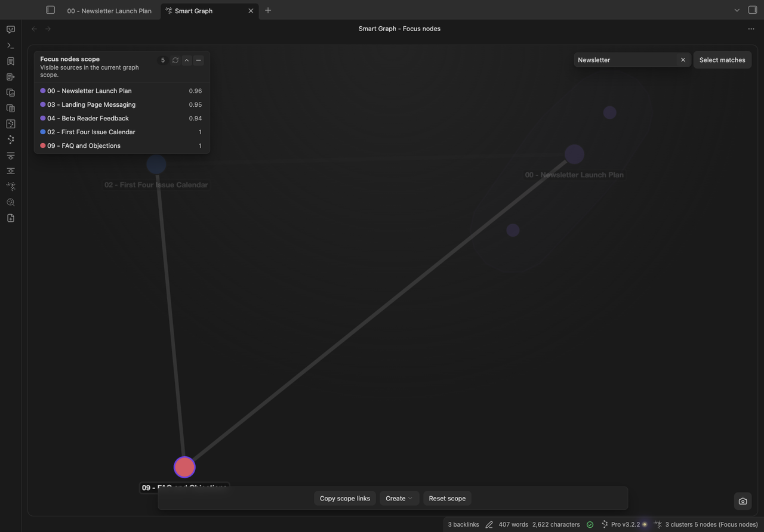Image resolution: width=764 pixels, height=532 pixels.
Task: Select 02 - First Four Issue Calendar row
Action: pos(121,132)
